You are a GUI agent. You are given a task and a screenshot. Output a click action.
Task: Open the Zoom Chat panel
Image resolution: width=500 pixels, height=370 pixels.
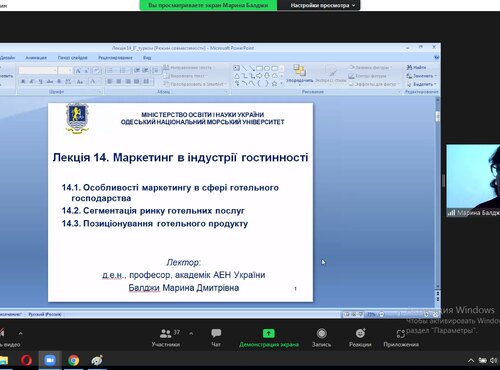tap(216, 338)
